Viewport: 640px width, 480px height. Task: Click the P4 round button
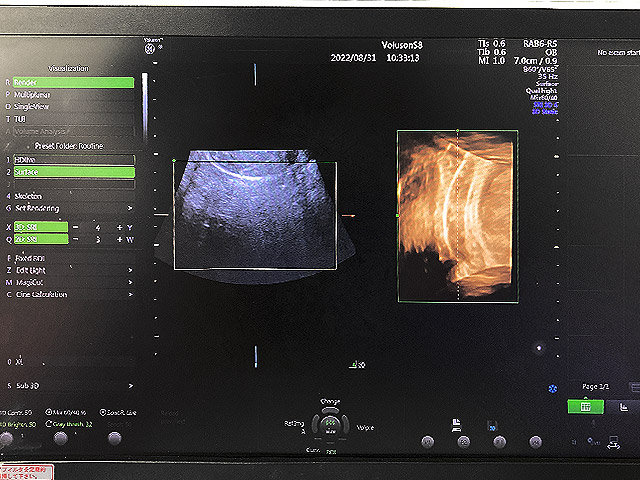(536, 442)
